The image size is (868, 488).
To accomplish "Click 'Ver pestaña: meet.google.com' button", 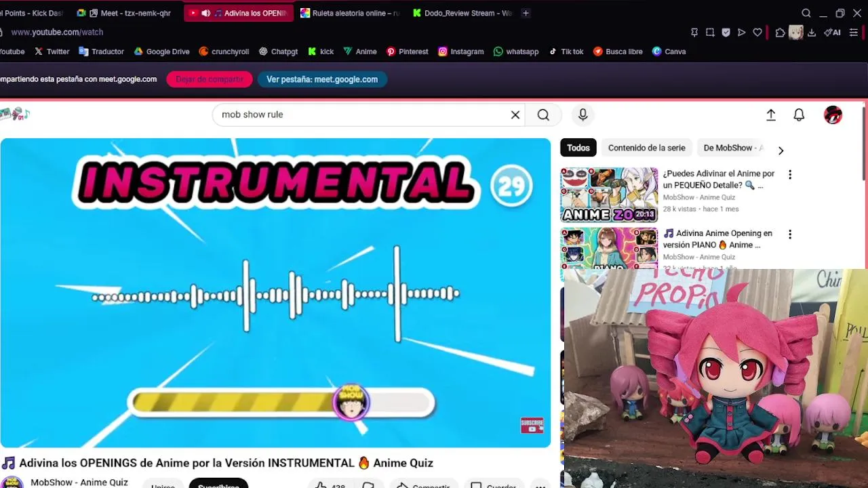I will point(322,79).
